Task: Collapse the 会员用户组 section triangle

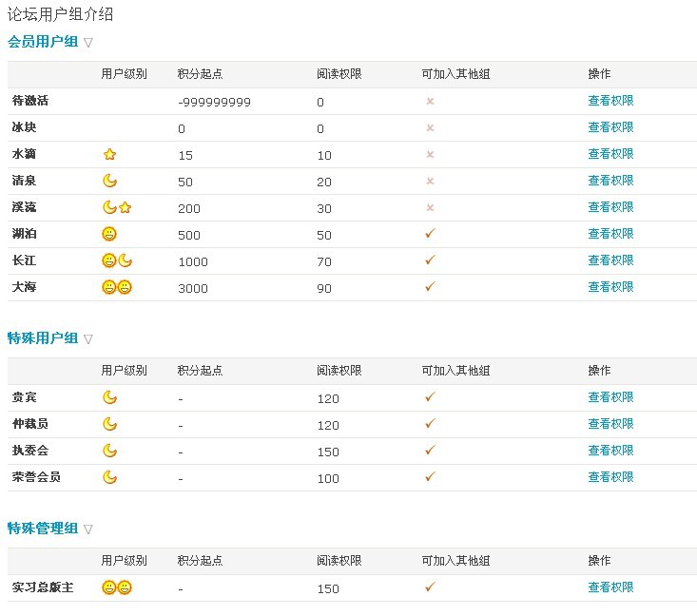Action: tap(88, 43)
